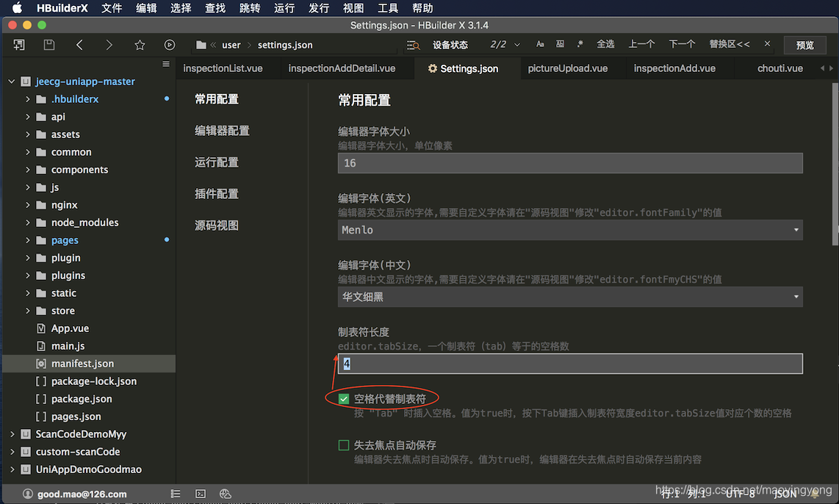The width and height of the screenshot is (839, 504).
Task: Click the search options icon beside 设备状态
Action: coord(413,46)
